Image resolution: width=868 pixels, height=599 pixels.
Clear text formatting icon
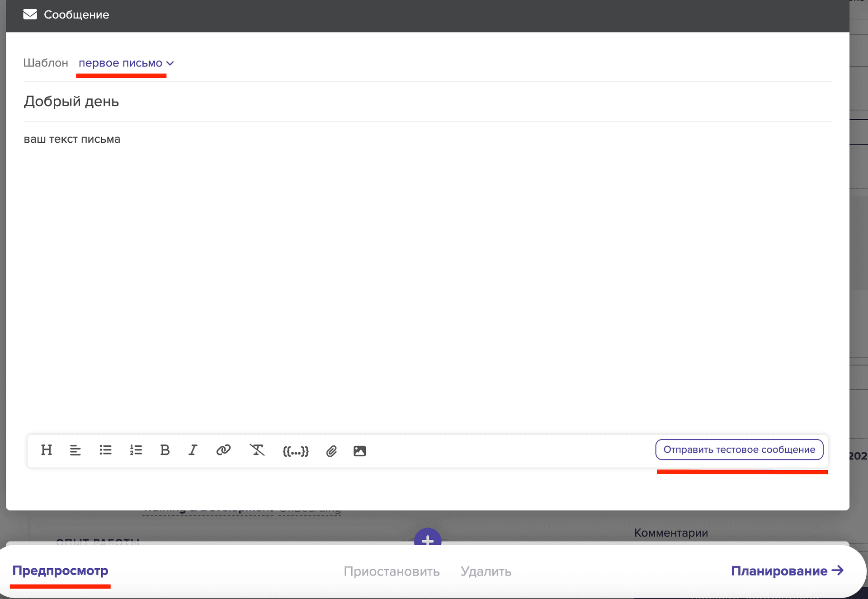tap(257, 450)
